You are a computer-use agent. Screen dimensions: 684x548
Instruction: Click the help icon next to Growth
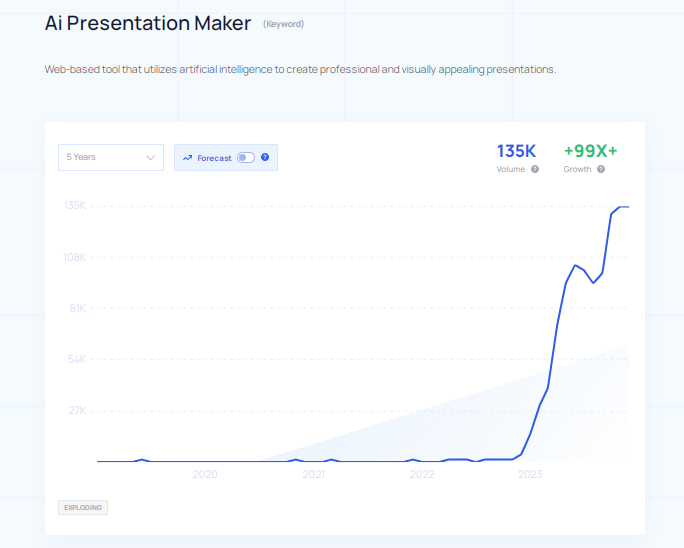(601, 169)
